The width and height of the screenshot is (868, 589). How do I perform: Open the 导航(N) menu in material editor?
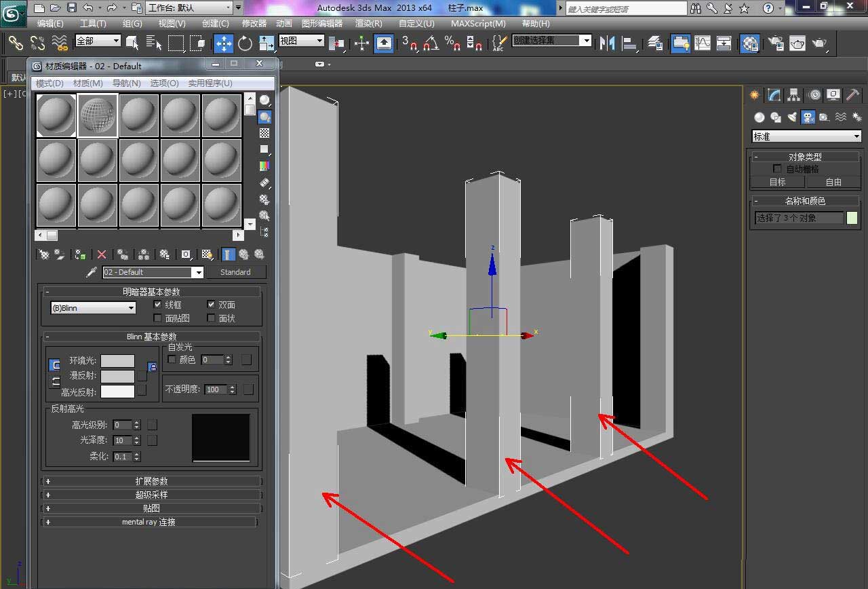click(126, 83)
